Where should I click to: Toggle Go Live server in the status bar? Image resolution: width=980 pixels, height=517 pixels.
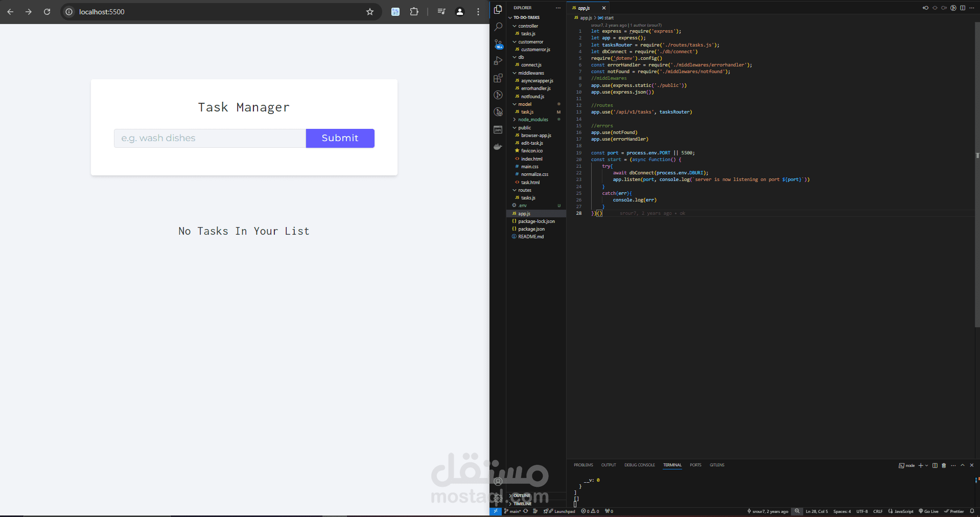[x=929, y=511]
